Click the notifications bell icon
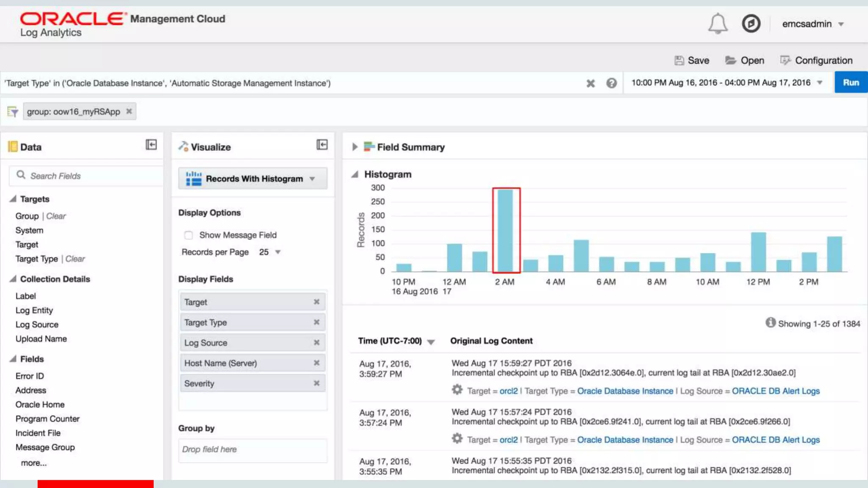This screenshot has width=868, height=488. 718,24
